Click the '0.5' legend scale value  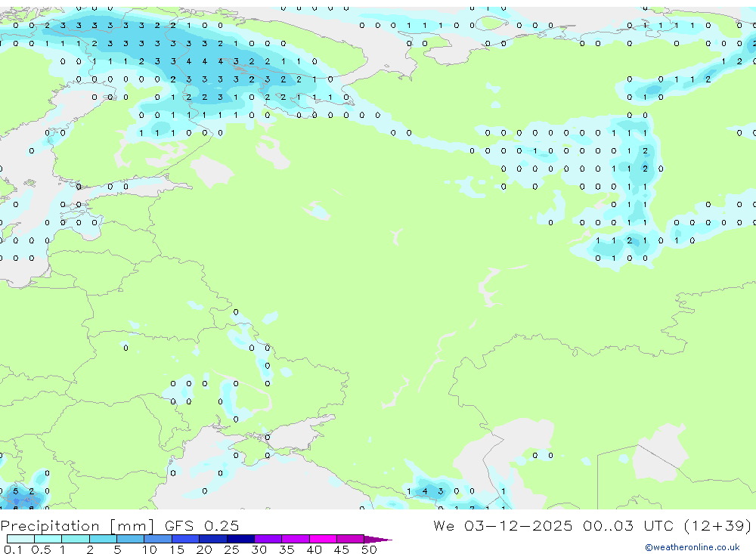pos(41,549)
